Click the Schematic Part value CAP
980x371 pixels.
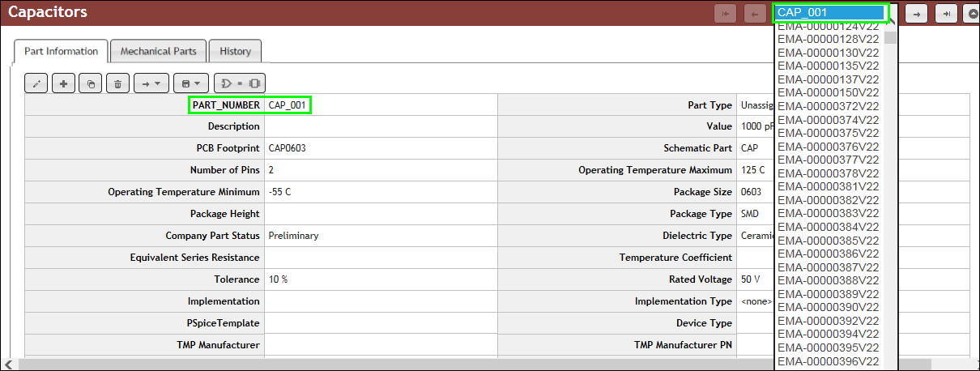coord(750,148)
